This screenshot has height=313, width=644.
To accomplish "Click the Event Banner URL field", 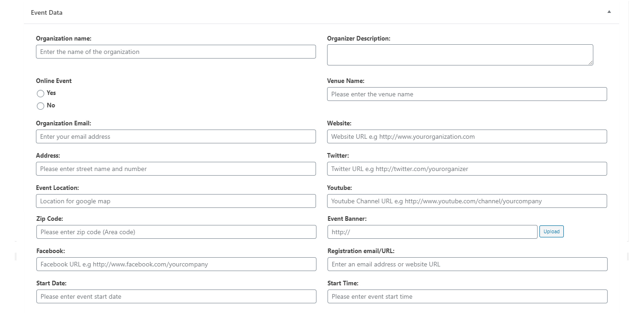I will [432, 232].
